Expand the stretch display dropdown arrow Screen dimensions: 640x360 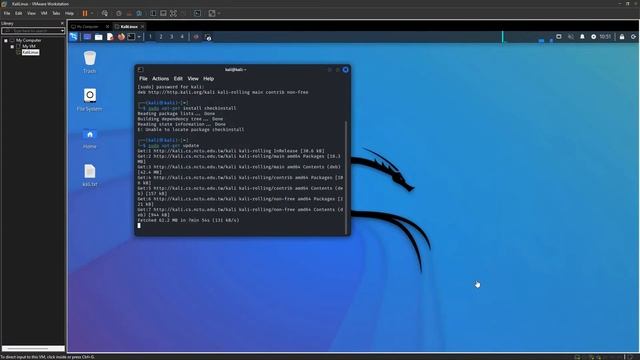click(219, 13)
